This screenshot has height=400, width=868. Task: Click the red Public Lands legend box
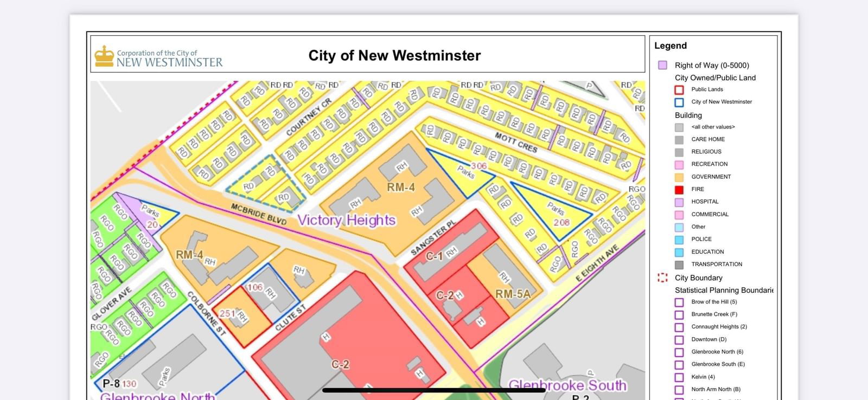[679, 89]
